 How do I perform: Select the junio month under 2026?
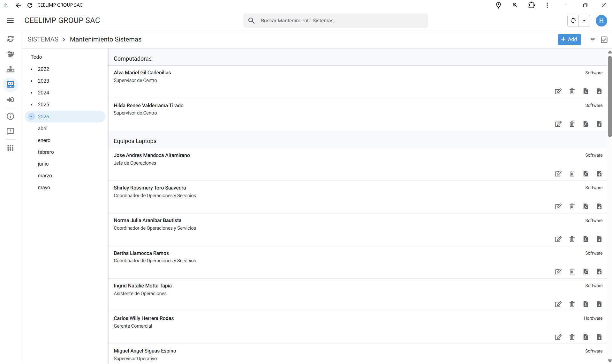tap(43, 164)
